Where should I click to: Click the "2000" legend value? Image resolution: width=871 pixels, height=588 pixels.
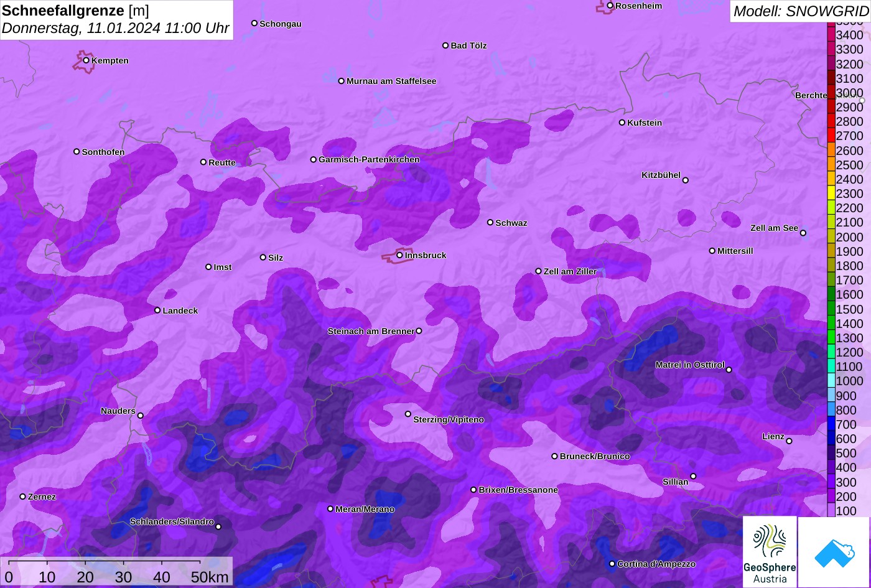pos(849,237)
